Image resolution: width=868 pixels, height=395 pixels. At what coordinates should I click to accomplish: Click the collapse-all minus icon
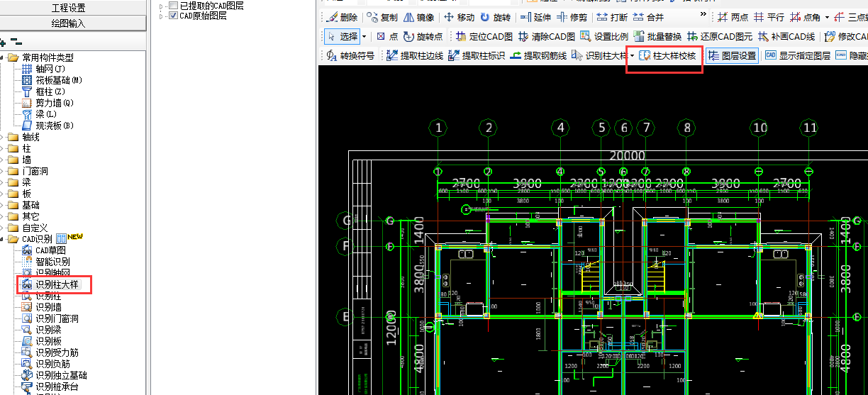[16, 43]
